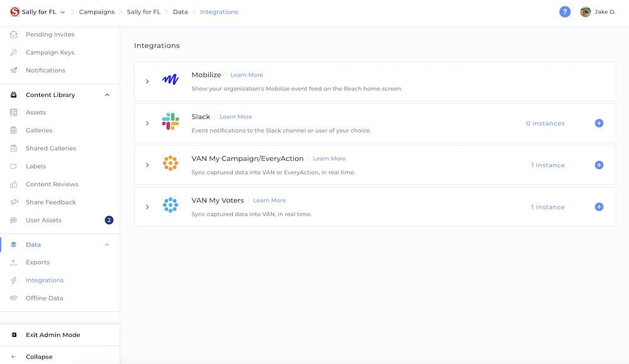Click the Sally for FL campaign logo

point(15,11)
